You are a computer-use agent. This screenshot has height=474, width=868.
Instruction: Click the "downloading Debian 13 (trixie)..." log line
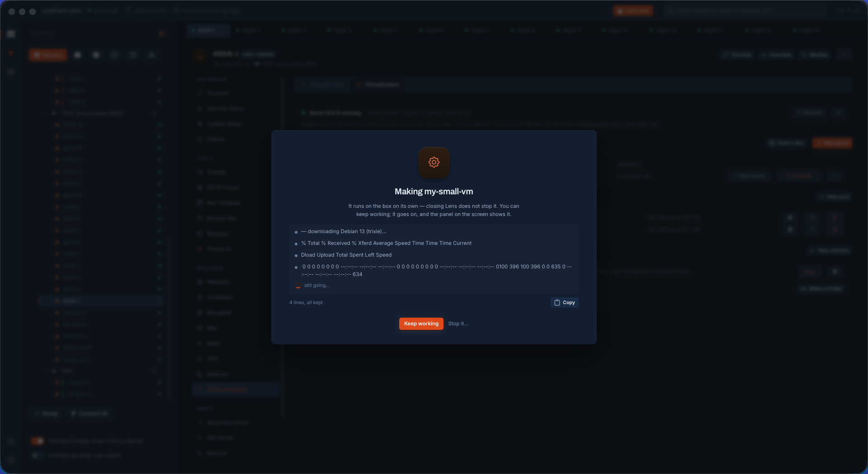pyautogui.click(x=344, y=231)
